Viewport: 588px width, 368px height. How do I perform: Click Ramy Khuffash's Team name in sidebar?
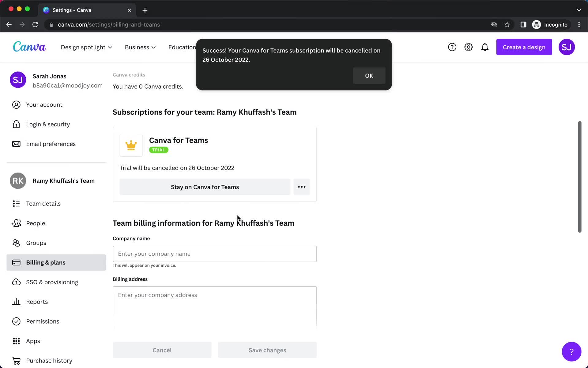click(x=64, y=181)
